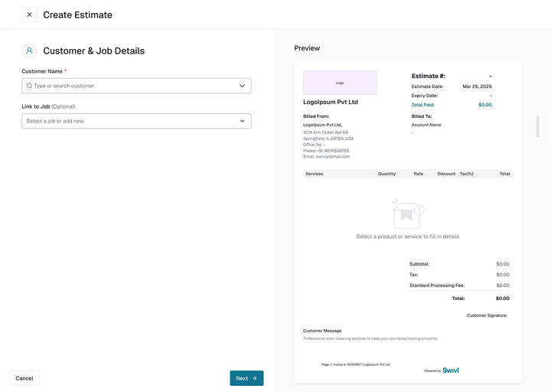Click the Customer Message heading
Screen dimensions: 551x392
pos(322,331)
